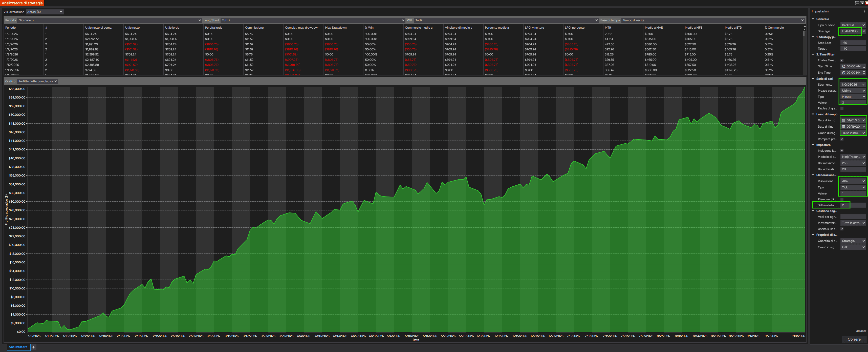
Task: Select the 1/13/2026 row in results
Action: [403, 70]
